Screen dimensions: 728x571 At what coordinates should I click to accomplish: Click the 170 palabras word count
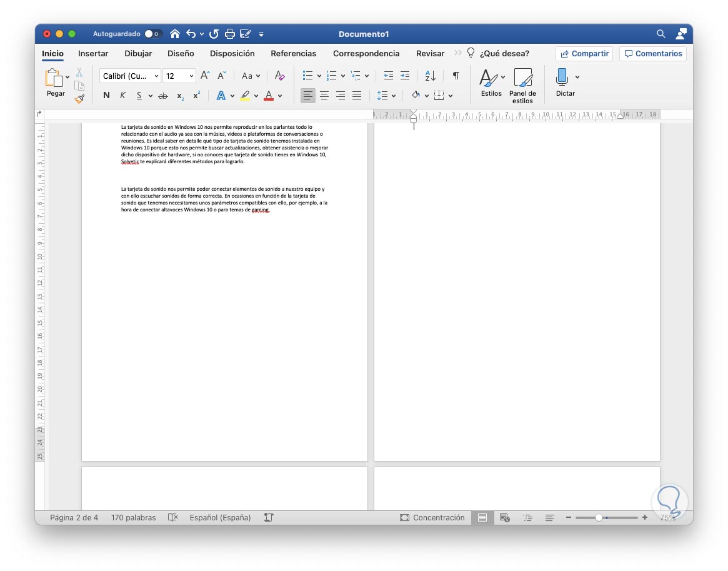[133, 518]
